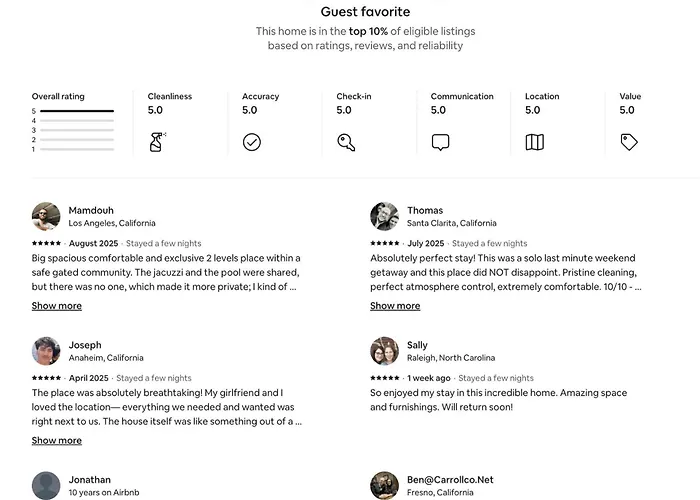Click the Value price tag icon

coord(629,142)
